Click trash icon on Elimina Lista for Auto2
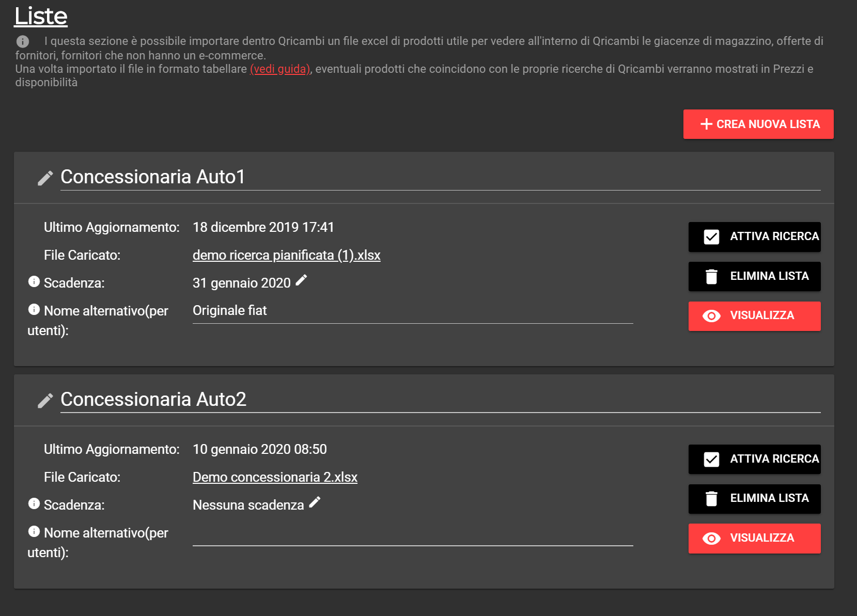 [x=711, y=499]
